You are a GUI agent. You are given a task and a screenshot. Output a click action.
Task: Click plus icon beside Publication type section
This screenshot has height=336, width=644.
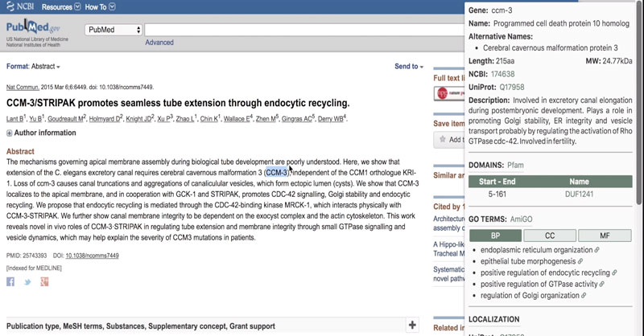pos(413,325)
